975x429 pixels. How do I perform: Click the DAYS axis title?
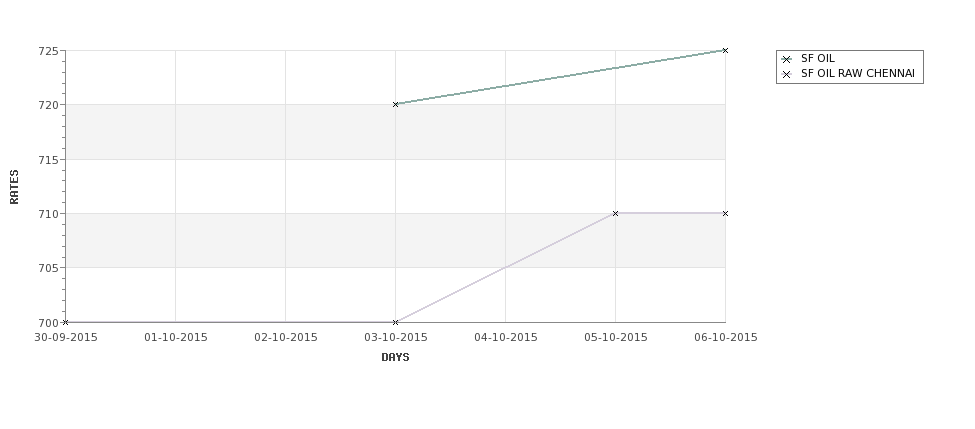click(395, 357)
